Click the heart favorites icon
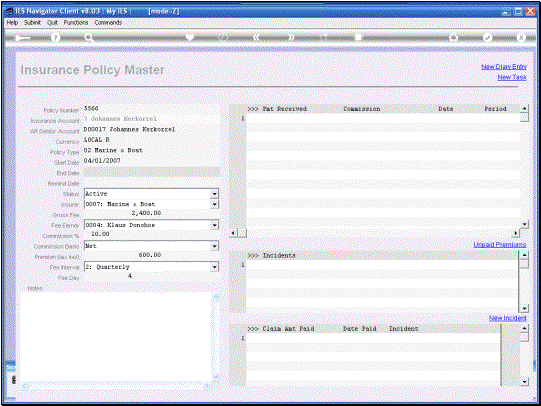 click(x=189, y=37)
